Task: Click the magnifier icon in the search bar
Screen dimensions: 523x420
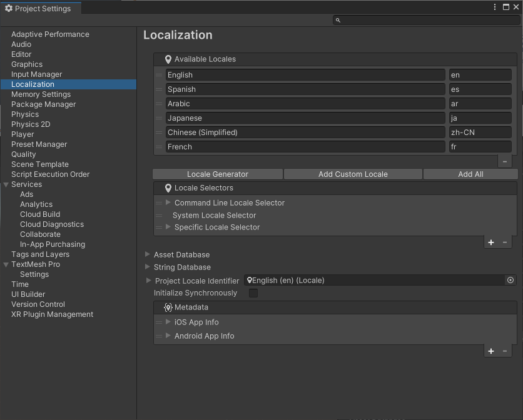Action: 338,20
